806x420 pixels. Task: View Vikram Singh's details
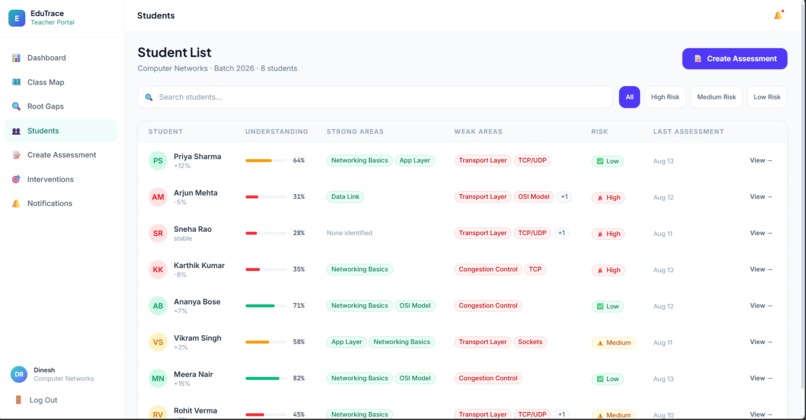(761, 342)
